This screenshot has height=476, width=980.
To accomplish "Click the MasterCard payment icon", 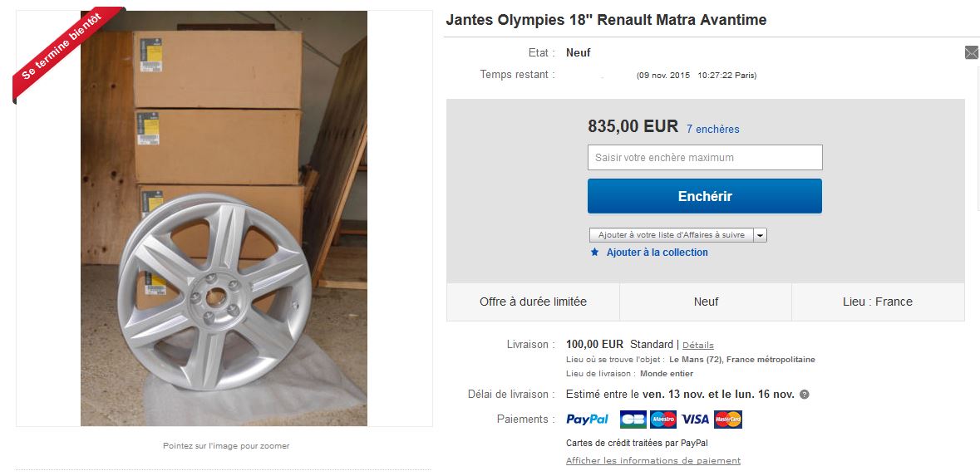I will click(x=727, y=420).
